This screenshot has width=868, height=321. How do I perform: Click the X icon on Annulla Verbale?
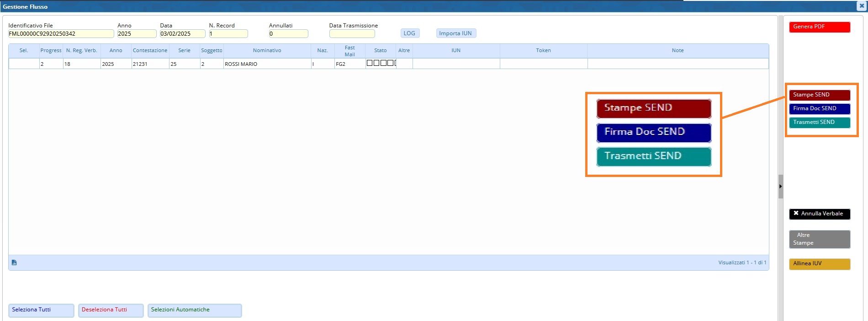click(x=796, y=214)
